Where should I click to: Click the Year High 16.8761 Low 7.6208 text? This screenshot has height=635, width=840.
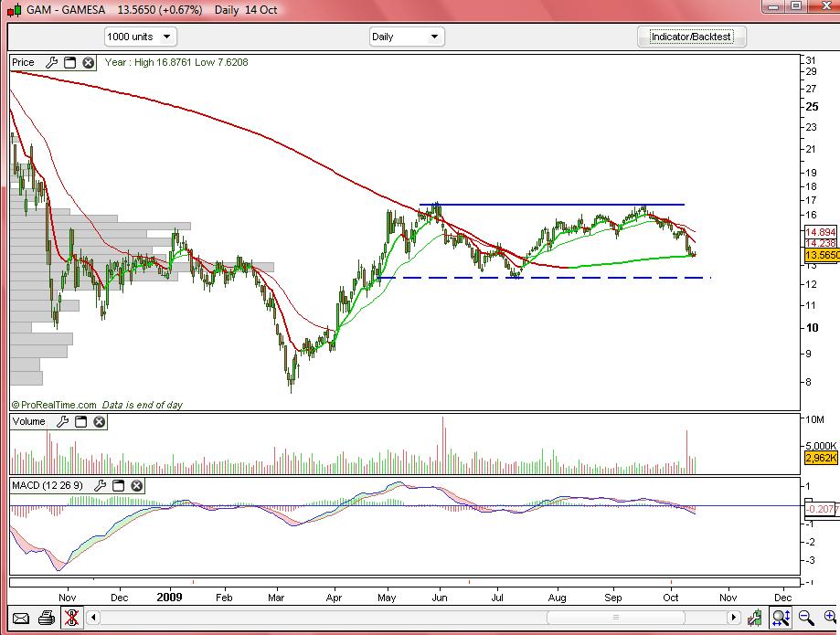tap(176, 63)
